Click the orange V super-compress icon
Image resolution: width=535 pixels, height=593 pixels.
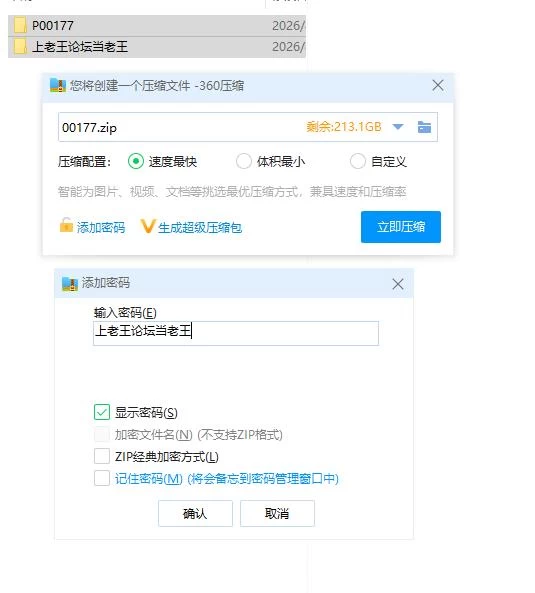[x=147, y=227]
